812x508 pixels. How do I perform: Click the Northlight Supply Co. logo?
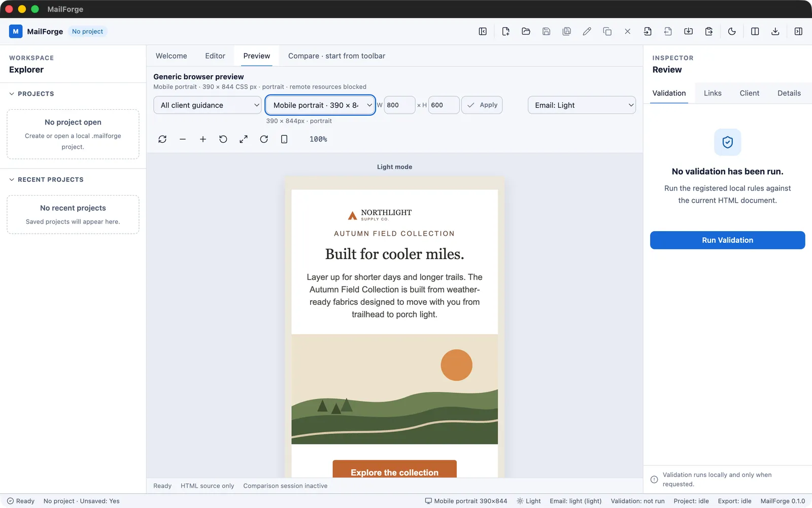point(380,215)
